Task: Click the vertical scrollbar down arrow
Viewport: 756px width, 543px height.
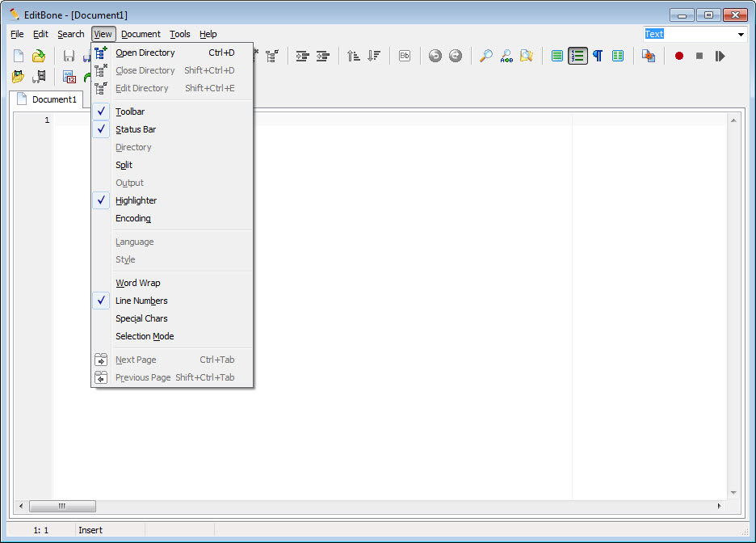Action: point(733,493)
